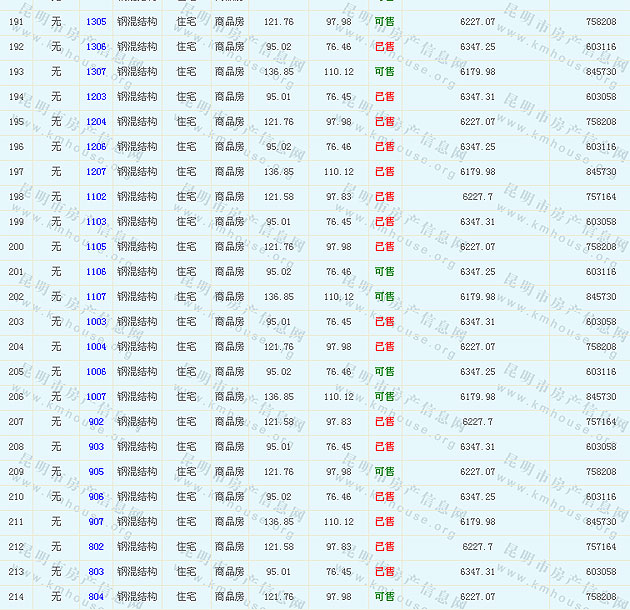630x610 pixels.
Task: Open unit 1102 link
Action: 96,197
